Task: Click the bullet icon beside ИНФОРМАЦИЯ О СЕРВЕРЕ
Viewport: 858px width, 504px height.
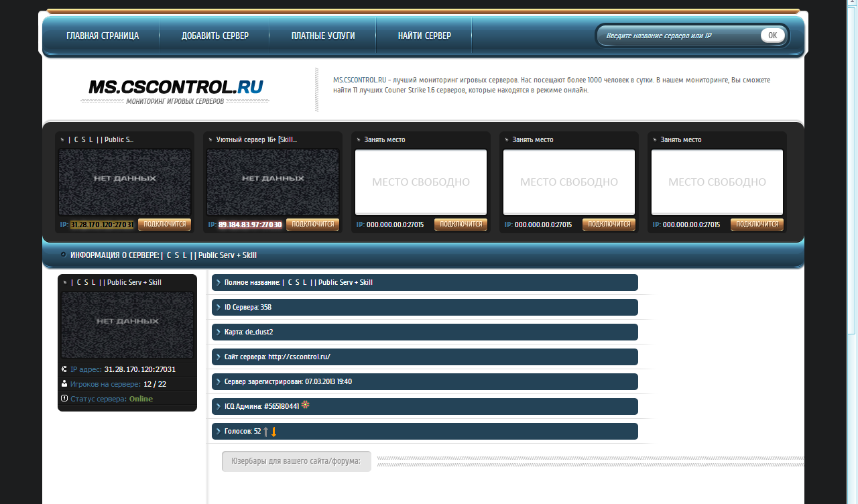Action: click(63, 255)
